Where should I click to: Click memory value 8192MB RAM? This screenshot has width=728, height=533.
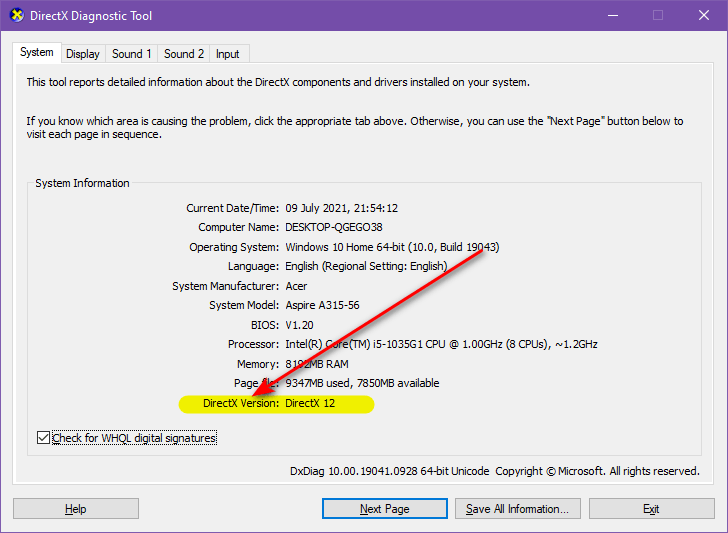click(x=317, y=364)
